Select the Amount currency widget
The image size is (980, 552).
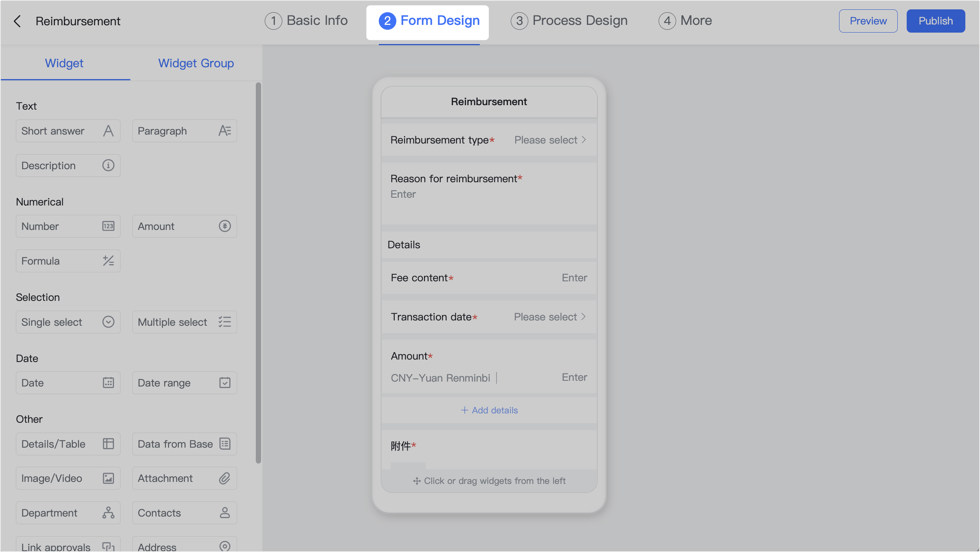185,226
